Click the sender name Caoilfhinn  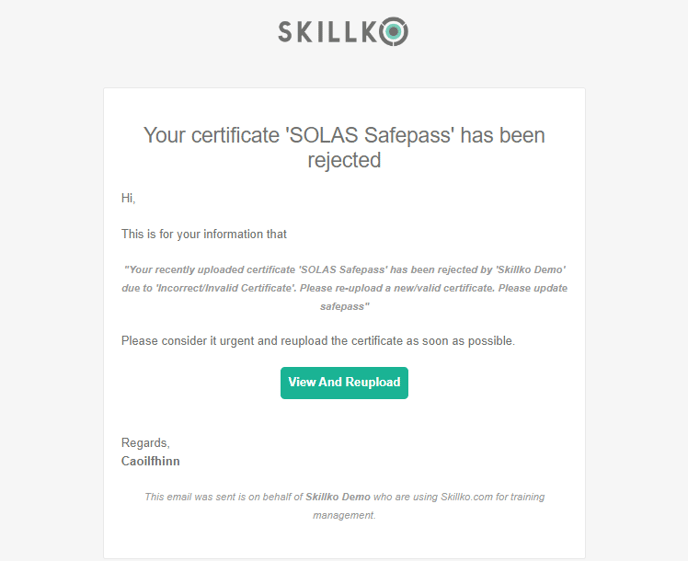pyautogui.click(x=150, y=461)
